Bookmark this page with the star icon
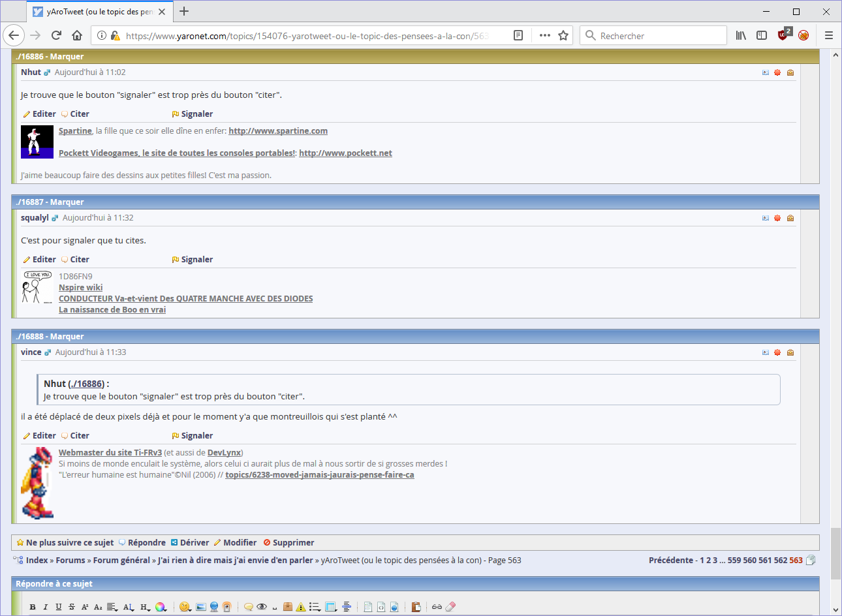 coord(563,35)
